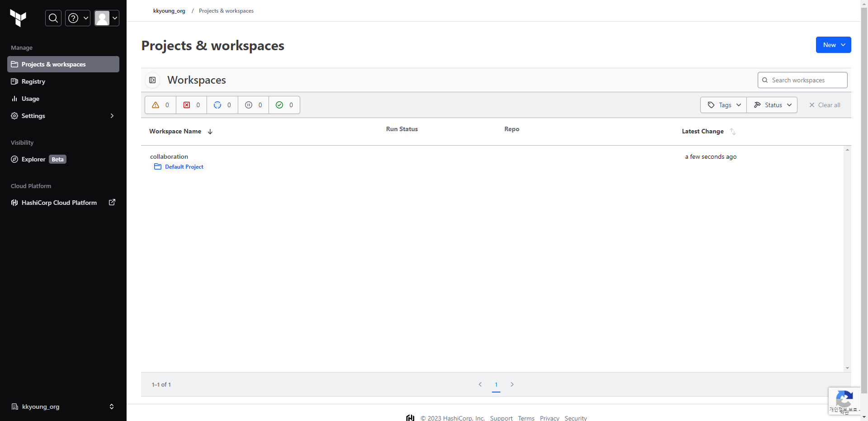This screenshot has height=421, width=868.
Task: Open the New dropdown button
Action: coord(833,45)
